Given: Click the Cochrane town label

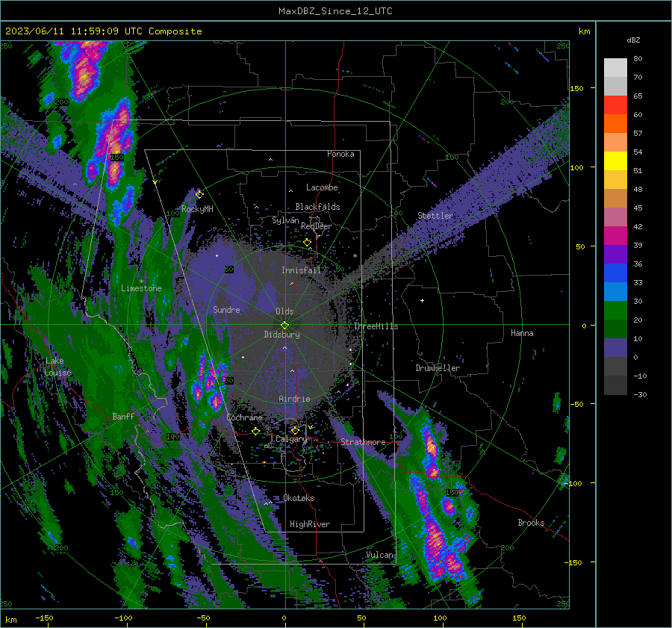Looking at the screenshot, I should click(x=244, y=417).
